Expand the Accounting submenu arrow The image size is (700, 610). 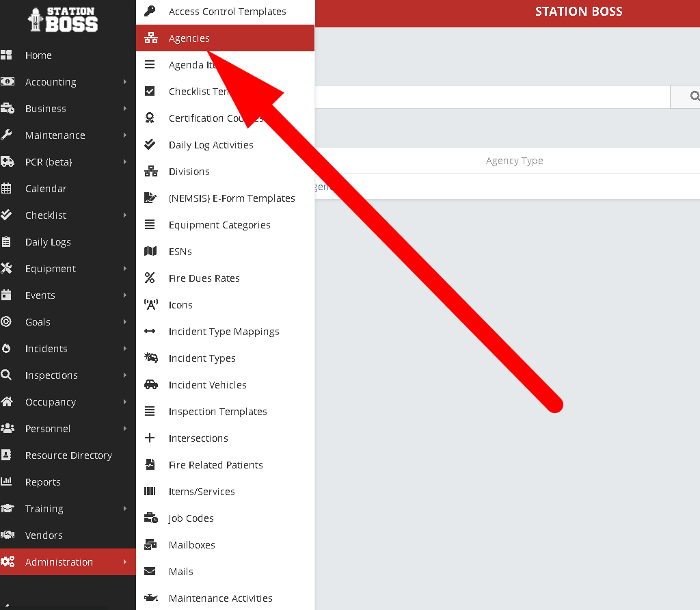pyautogui.click(x=125, y=82)
